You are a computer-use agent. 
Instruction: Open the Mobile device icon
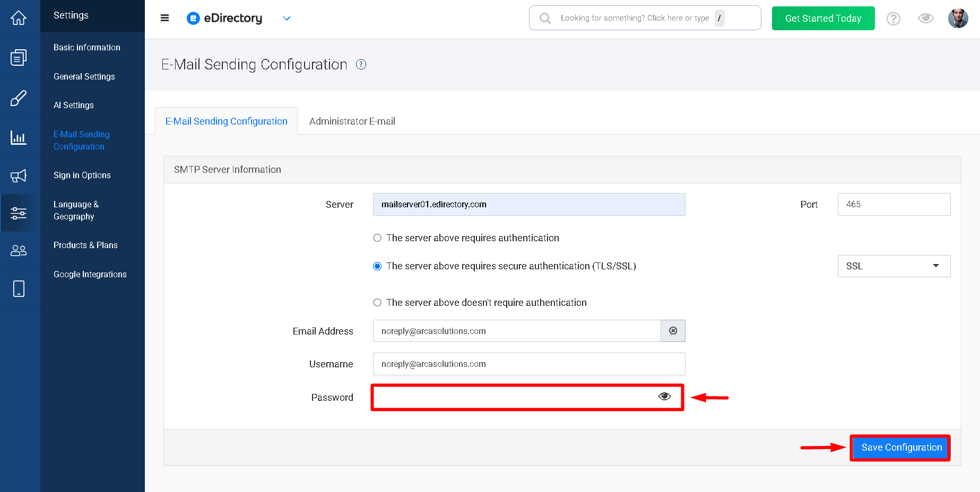click(19, 289)
